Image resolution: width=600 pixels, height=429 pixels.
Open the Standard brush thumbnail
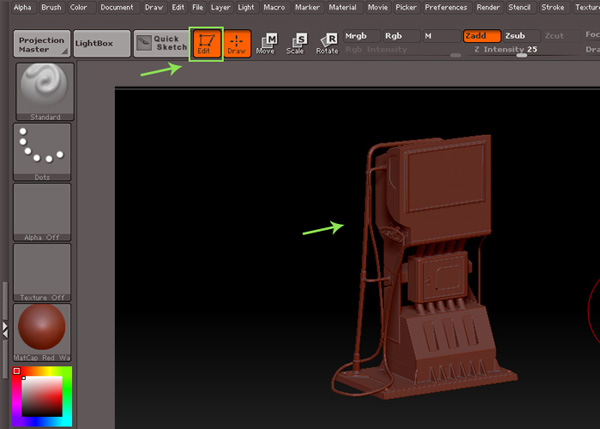(x=45, y=92)
